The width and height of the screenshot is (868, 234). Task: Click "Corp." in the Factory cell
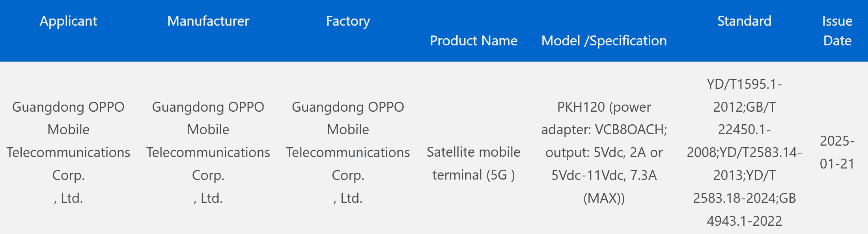point(348,175)
